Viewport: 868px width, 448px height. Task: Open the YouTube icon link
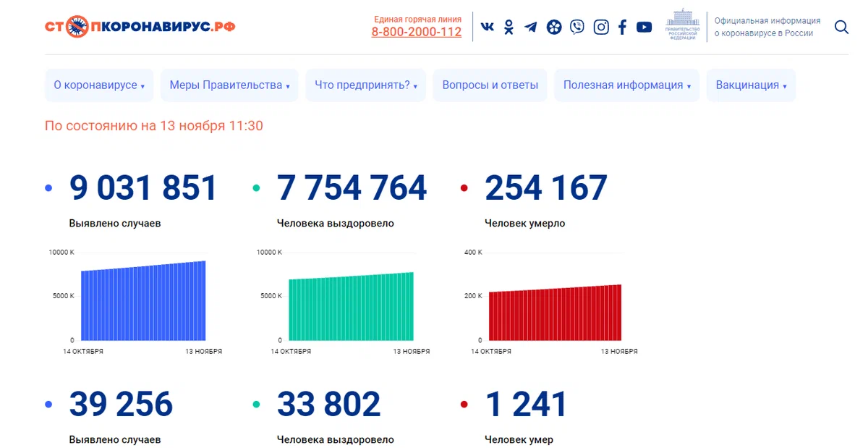click(x=644, y=27)
